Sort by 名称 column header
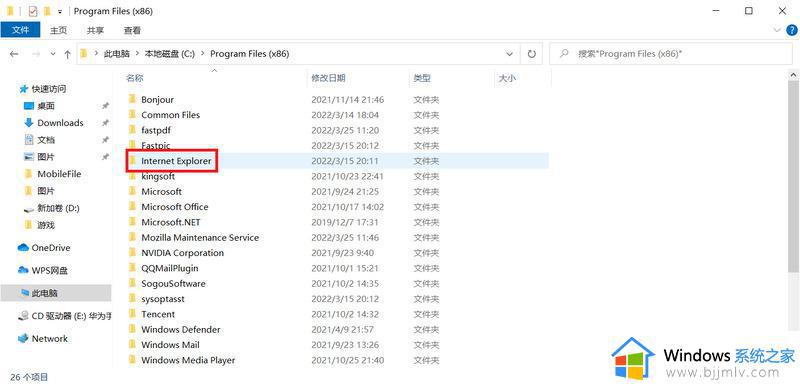The height and width of the screenshot is (386, 800). 135,78
